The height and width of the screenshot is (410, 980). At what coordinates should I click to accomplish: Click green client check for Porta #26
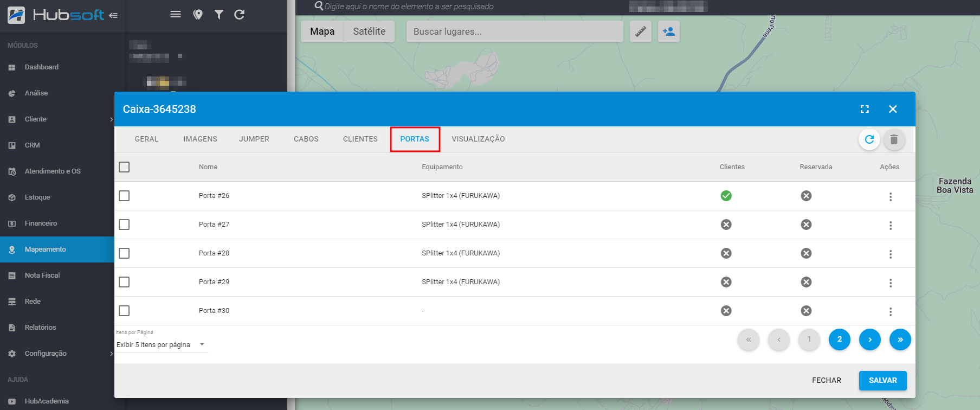pos(726,196)
